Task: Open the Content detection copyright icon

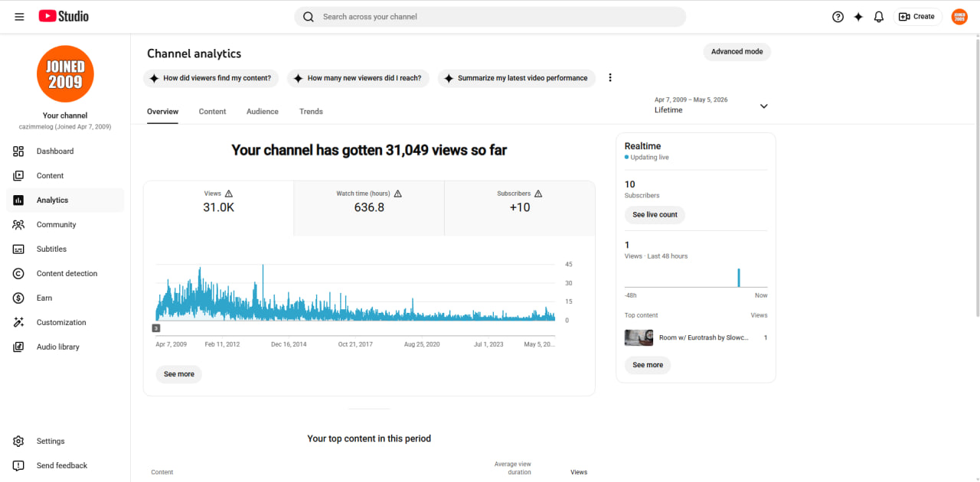Action: (19, 273)
